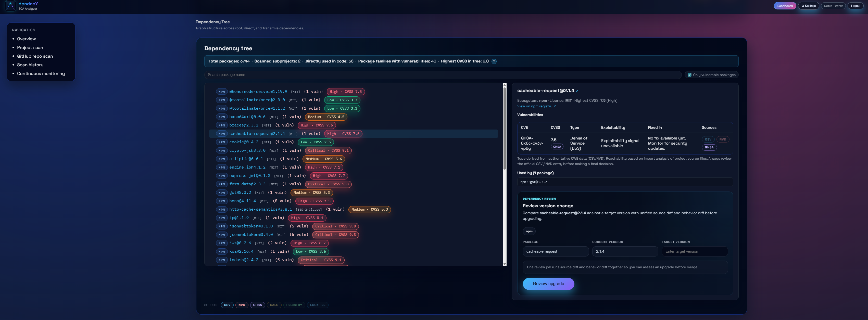868x320 pixels.
Task: Uncheck Only vulnerable packages checkbox
Action: point(689,75)
